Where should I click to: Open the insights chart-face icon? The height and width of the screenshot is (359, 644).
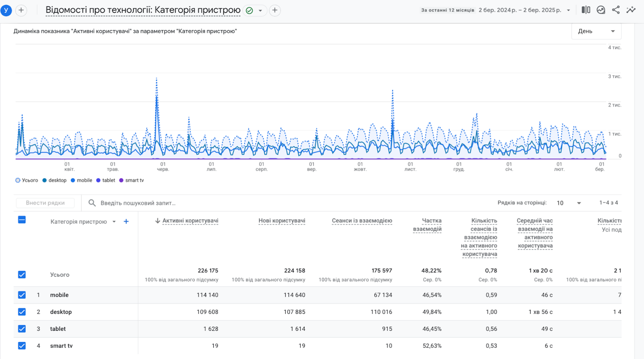(x=601, y=10)
